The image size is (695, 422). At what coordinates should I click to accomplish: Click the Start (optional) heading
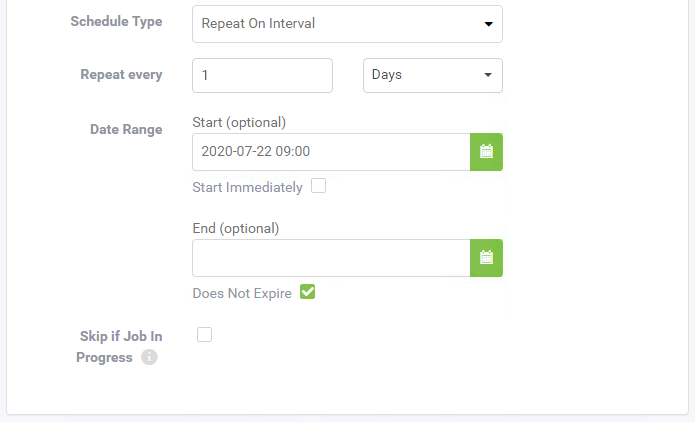pos(239,122)
